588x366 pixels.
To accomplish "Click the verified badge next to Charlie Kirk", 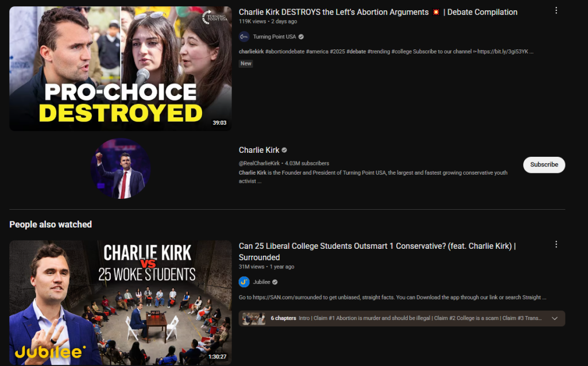I will point(284,150).
